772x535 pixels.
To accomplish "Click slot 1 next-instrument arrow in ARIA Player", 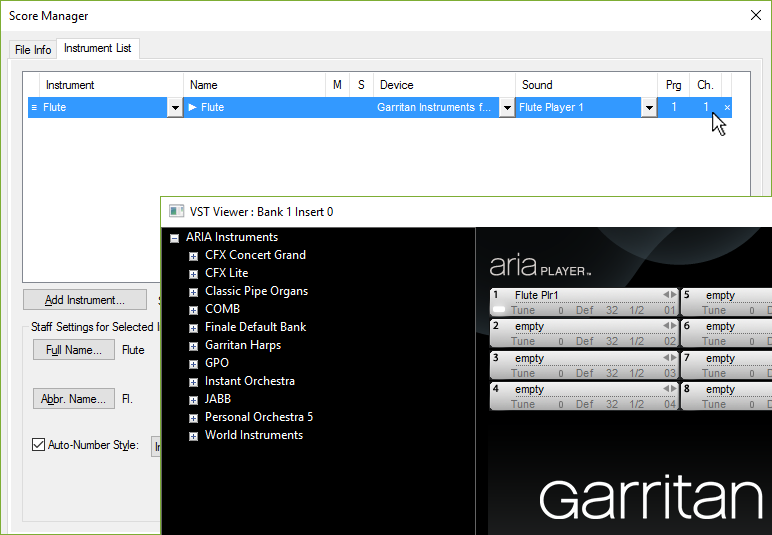I will [x=672, y=295].
